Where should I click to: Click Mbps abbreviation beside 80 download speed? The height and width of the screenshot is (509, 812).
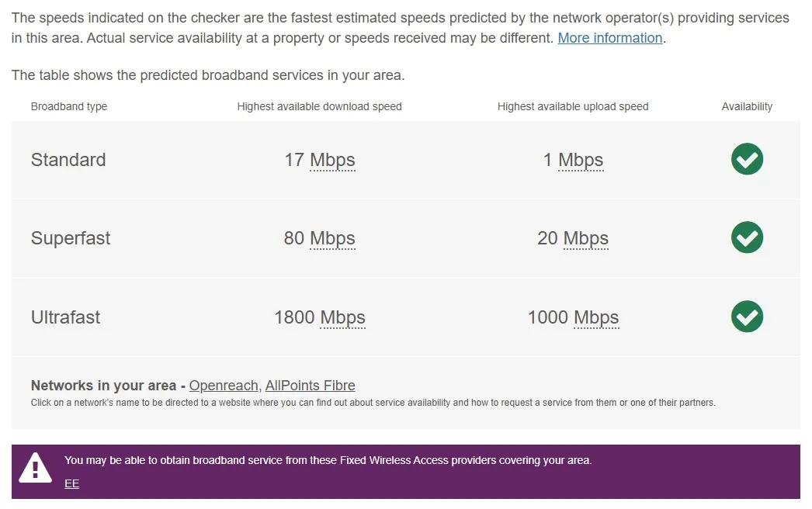pos(332,239)
